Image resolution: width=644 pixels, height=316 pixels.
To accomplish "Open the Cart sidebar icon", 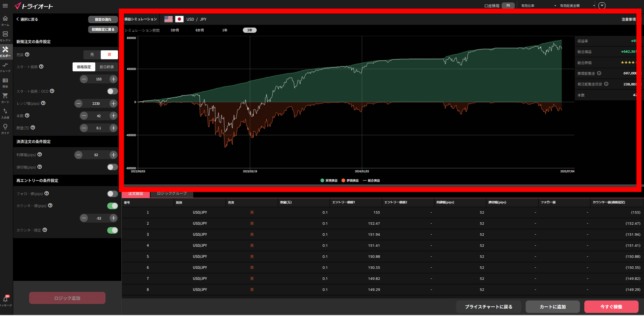I will point(5,98).
